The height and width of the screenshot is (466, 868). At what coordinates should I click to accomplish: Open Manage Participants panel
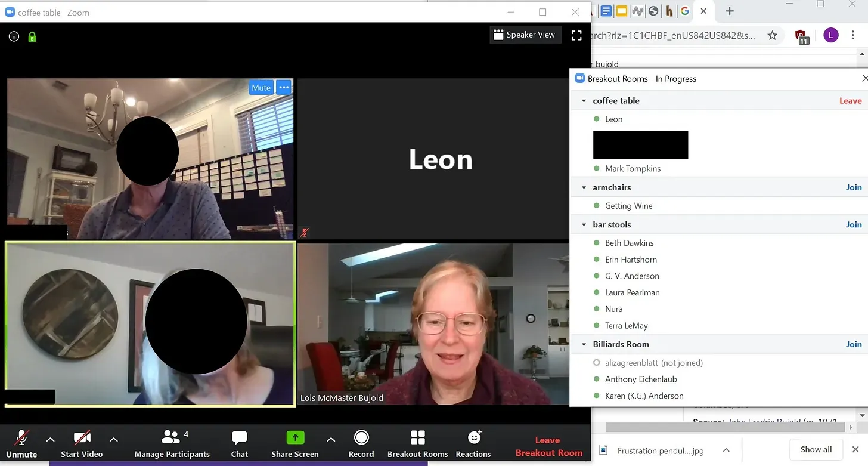[172, 439]
